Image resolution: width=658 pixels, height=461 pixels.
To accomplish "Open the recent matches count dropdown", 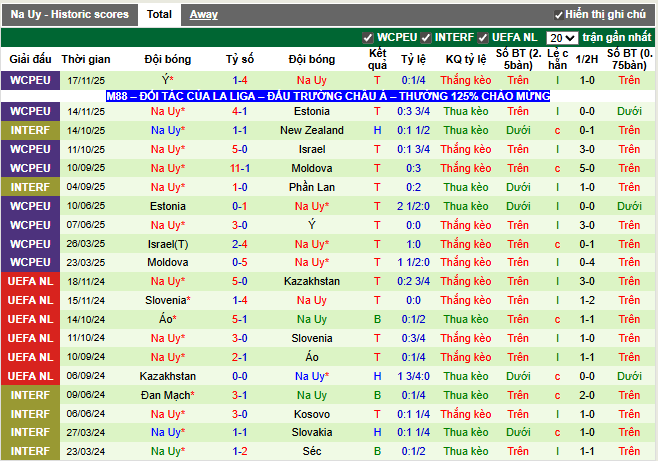I will tap(562, 38).
